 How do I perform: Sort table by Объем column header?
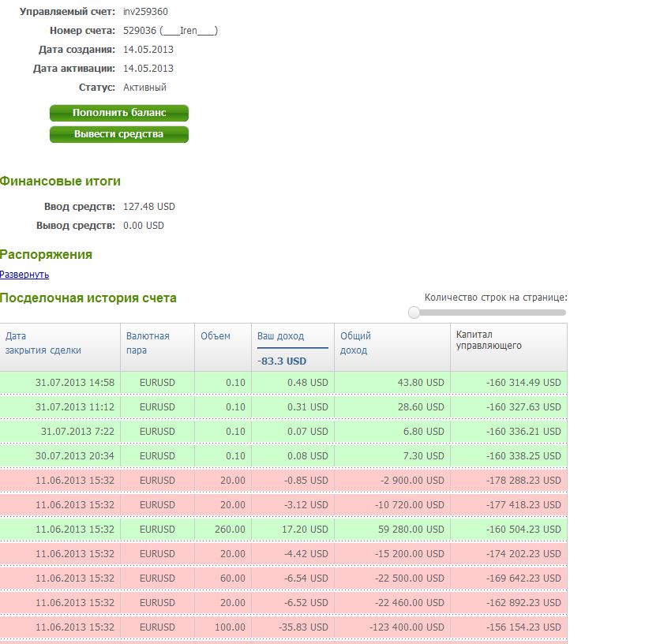(216, 336)
